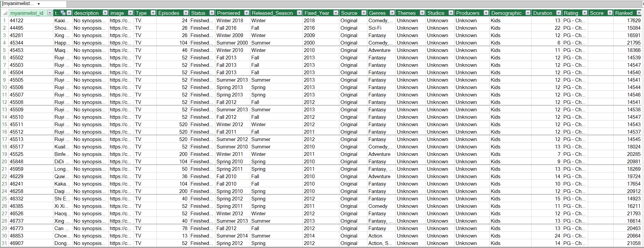Open the myanimelist name box dropdown
644x248 pixels.
(x=39, y=4)
